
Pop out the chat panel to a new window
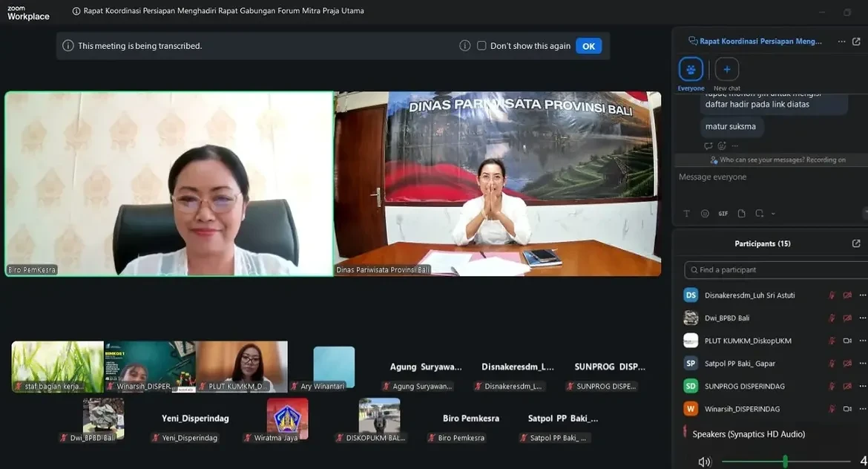(x=856, y=42)
